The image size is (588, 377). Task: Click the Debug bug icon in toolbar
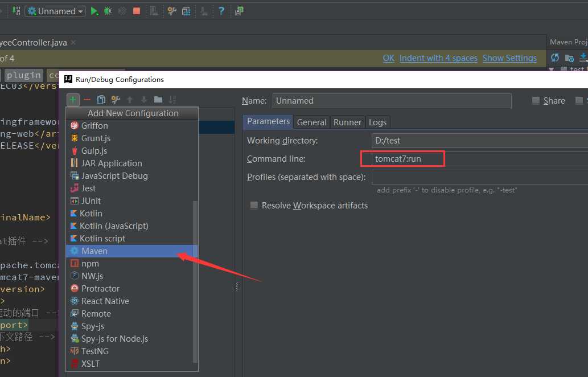pos(108,11)
